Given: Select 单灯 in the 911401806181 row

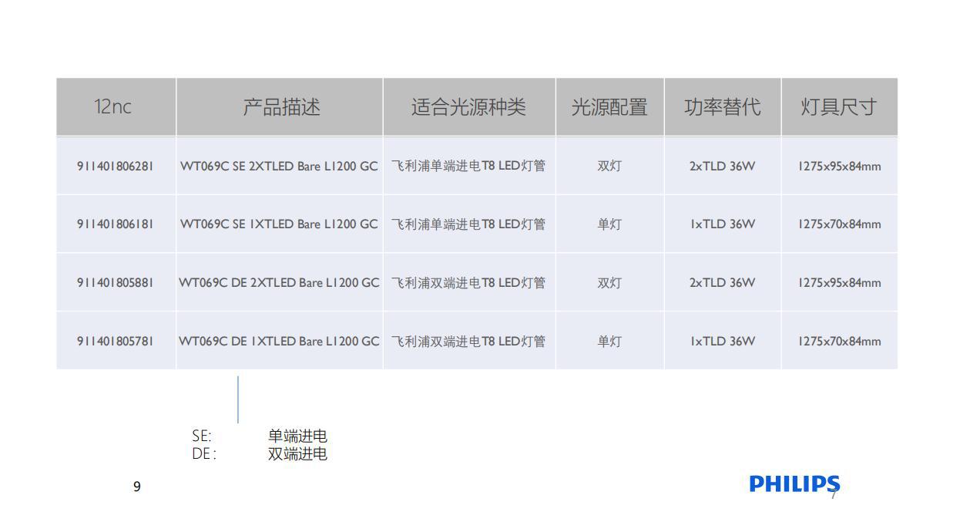Looking at the screenshot, I should pyautogui.click(x=609, y=224).
